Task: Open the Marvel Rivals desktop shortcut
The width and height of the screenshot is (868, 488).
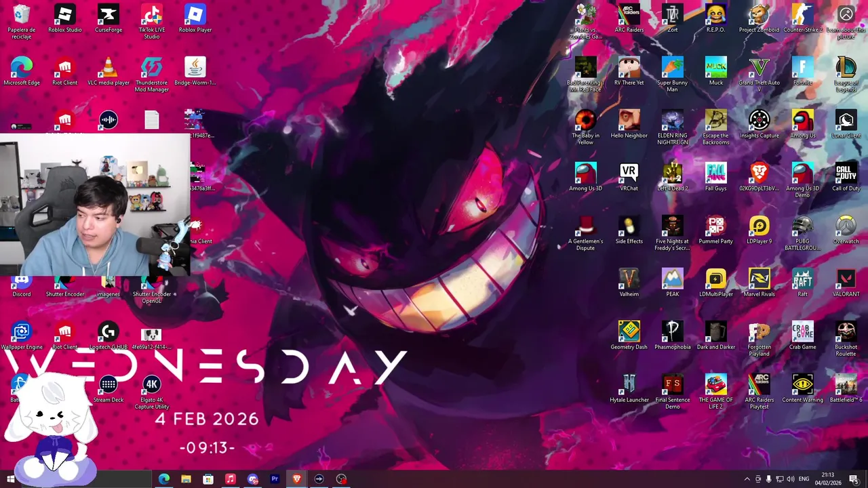Action: (759, 283)
